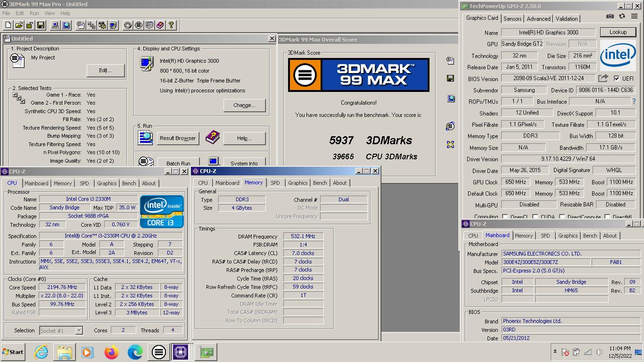Open the SPD tab in left CPU-Z window
The width and height of the screenshot is (644, 362).
tap(84, 183)
